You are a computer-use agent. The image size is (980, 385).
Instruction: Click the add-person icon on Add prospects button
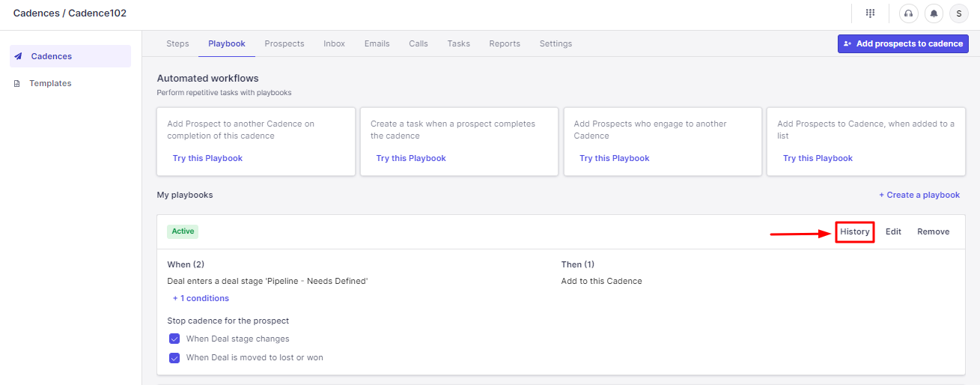(847, 44)
